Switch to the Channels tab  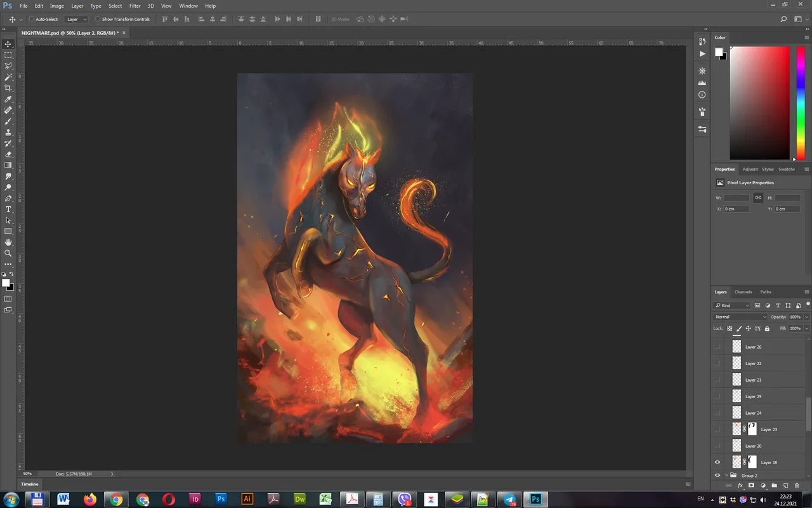(743, 292)
